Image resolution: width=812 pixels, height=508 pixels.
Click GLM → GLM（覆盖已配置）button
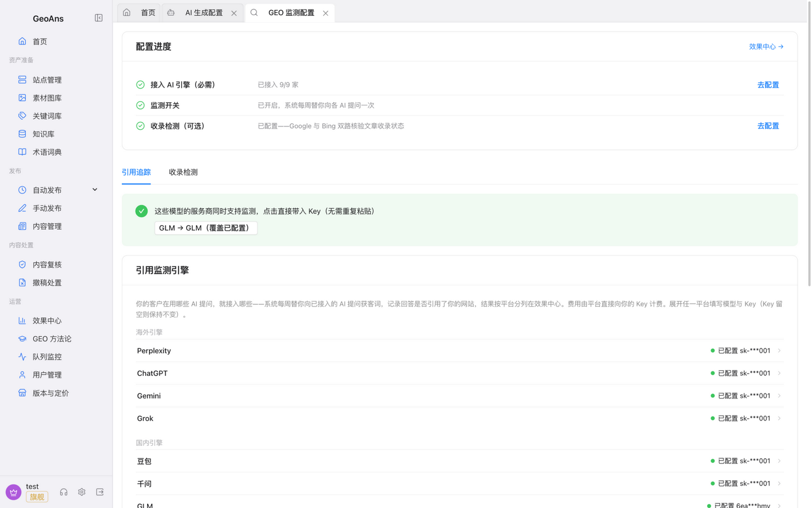[x=206, y=228]
